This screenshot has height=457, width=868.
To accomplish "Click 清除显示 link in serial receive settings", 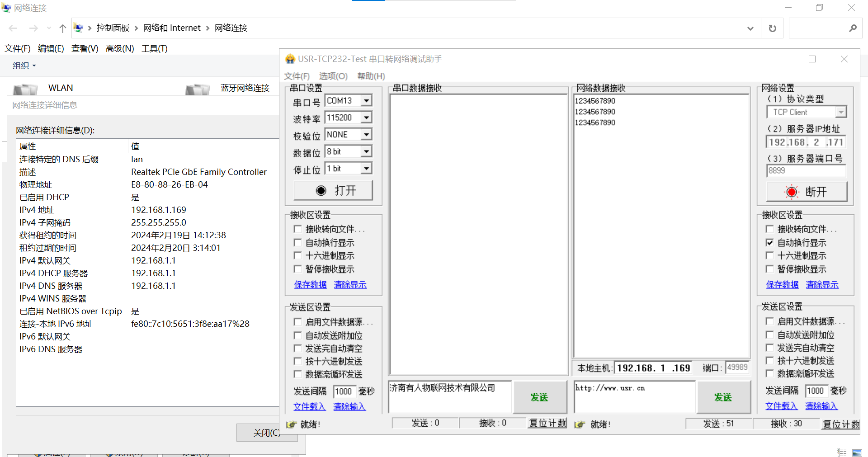I will [x=350, y=285].
